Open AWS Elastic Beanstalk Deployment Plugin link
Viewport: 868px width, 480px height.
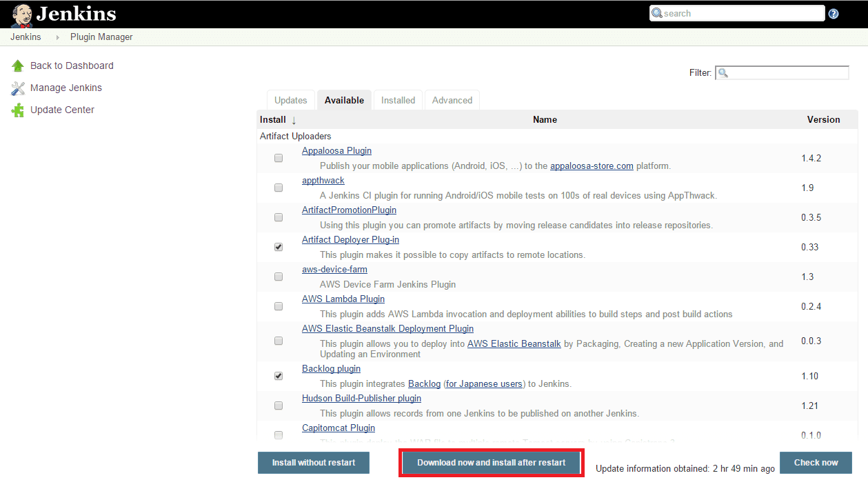click(x=387, y=329)
